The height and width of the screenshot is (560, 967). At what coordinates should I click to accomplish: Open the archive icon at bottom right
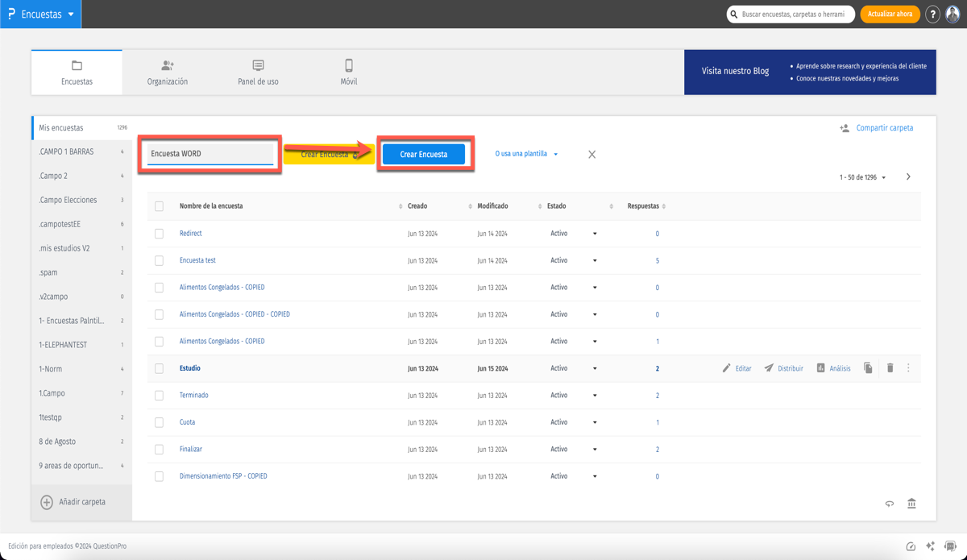pos(911,504)
